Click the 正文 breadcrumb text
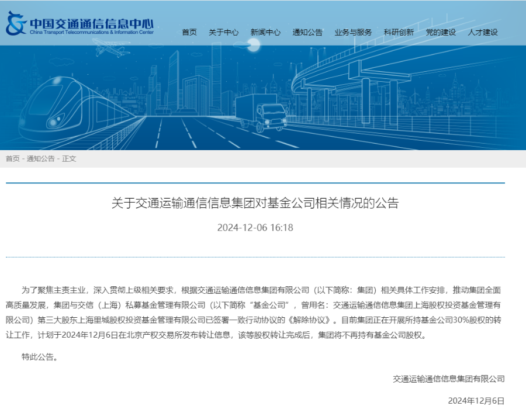The image size is (526, 420). click(x=69, y=158)
